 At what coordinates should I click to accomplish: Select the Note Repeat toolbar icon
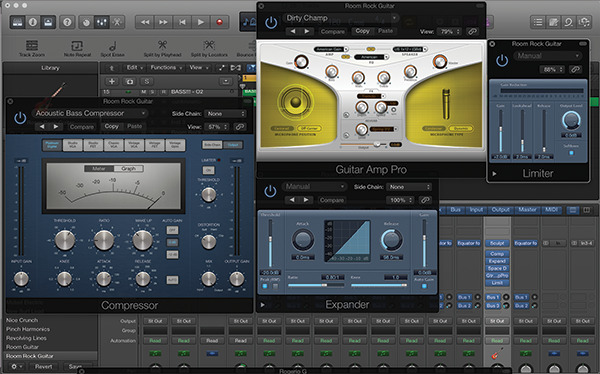tap(77, 46)
